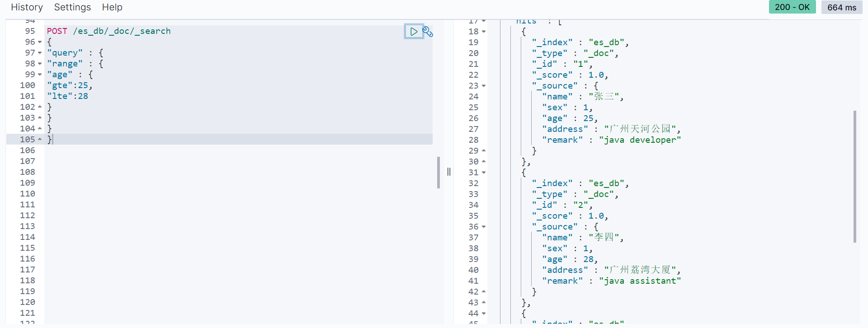
Task: Click the "_id" : "2" output line
Action: point(562,205)
